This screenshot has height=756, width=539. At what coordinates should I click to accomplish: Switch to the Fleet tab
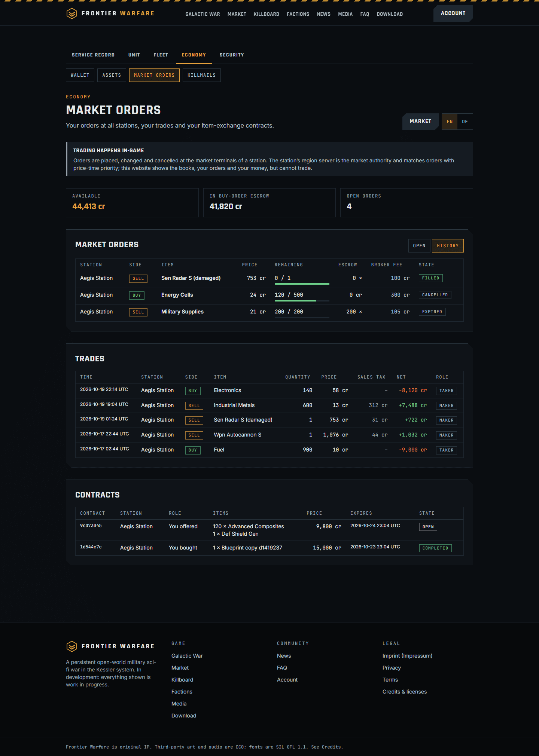coord(161,55)
